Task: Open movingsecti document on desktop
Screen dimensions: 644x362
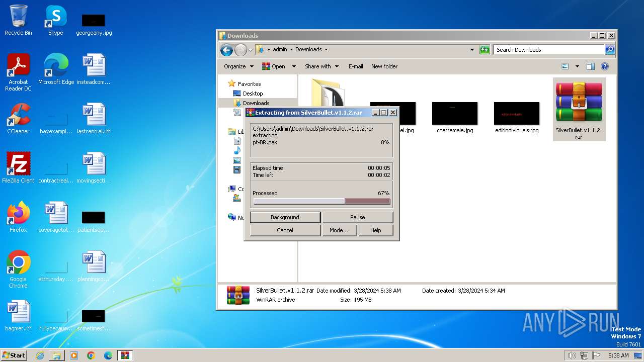Action: point(94,168)
